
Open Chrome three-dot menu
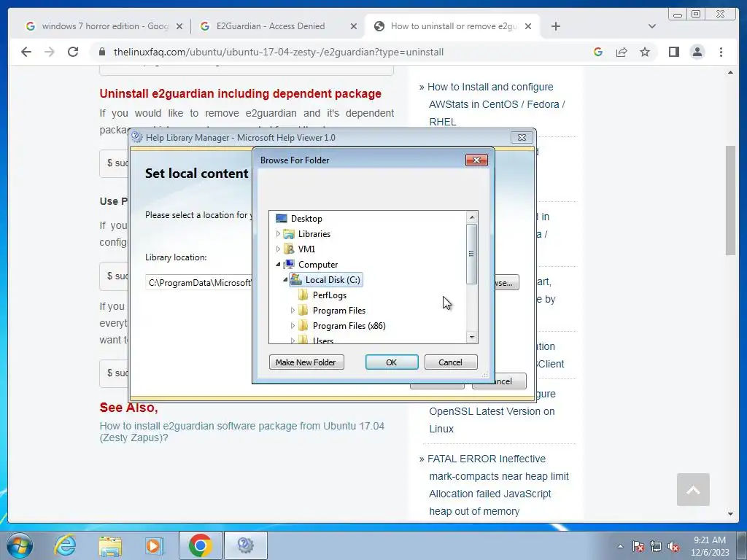(x=721, y=52)
